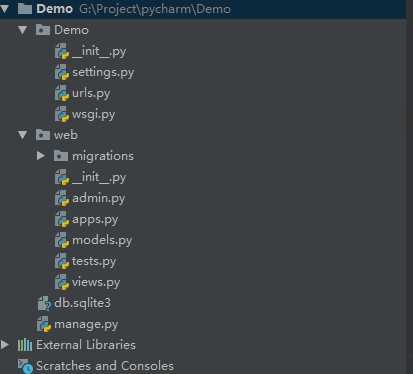Select models.py file name
This screenshot has height=374, width=413.
click(x=102, y=240)
